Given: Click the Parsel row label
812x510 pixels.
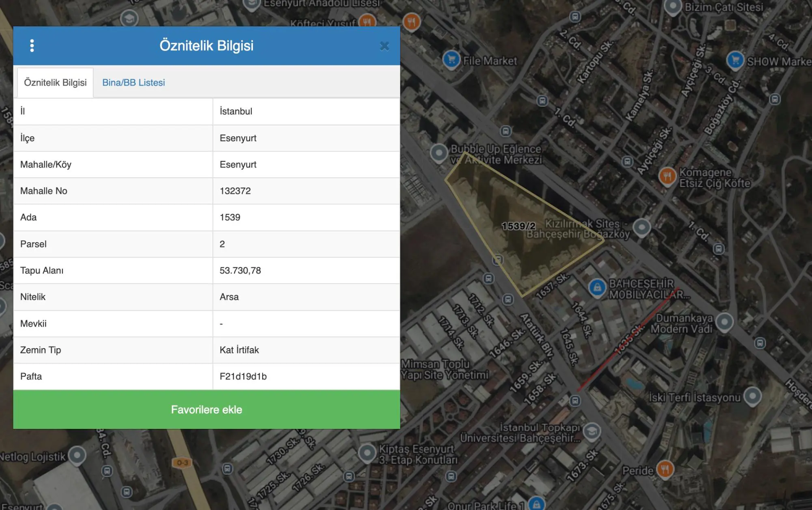Looking at the screenshot, I should tap(33, 244).
